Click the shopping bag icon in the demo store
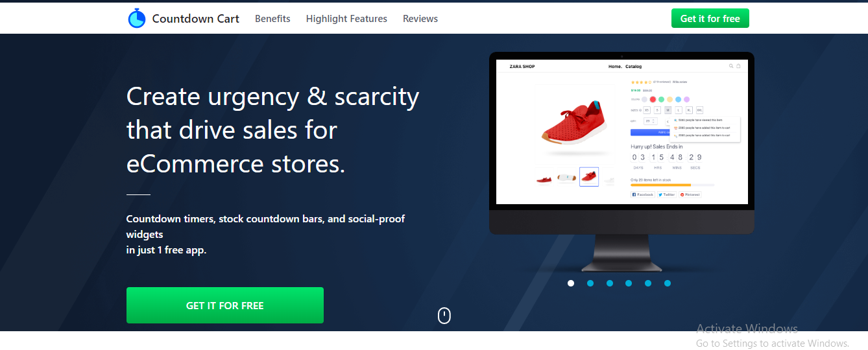Screen dimensions: 868x350 click(738, 66)
